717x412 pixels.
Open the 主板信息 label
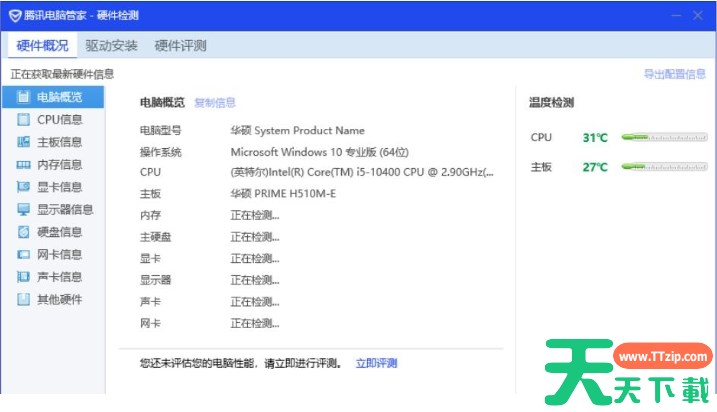(x=59, y=142)
